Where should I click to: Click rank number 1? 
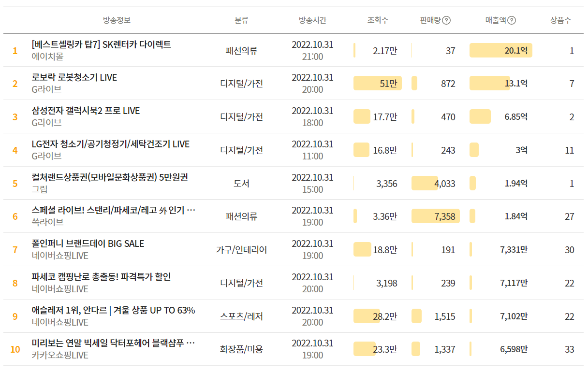[x=15, y=51]
